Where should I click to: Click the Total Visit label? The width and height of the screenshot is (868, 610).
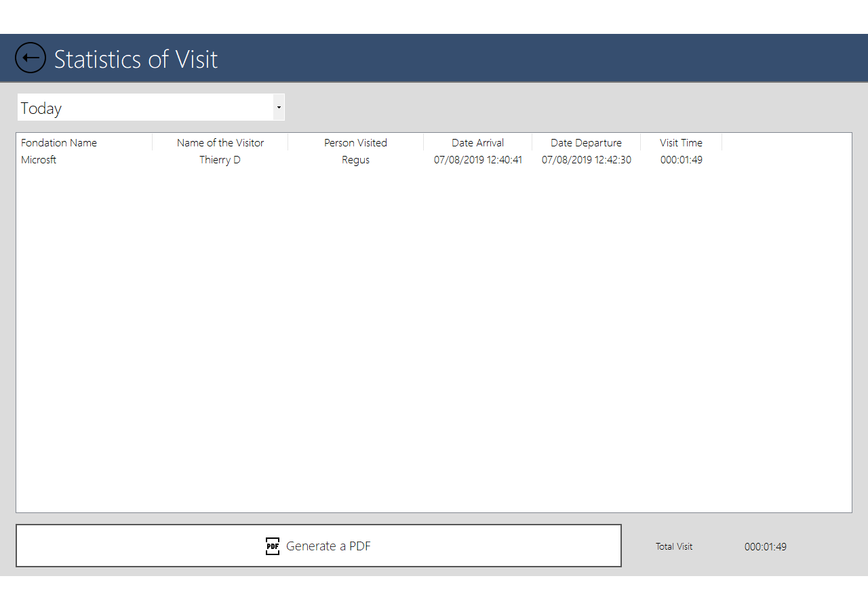674,547
